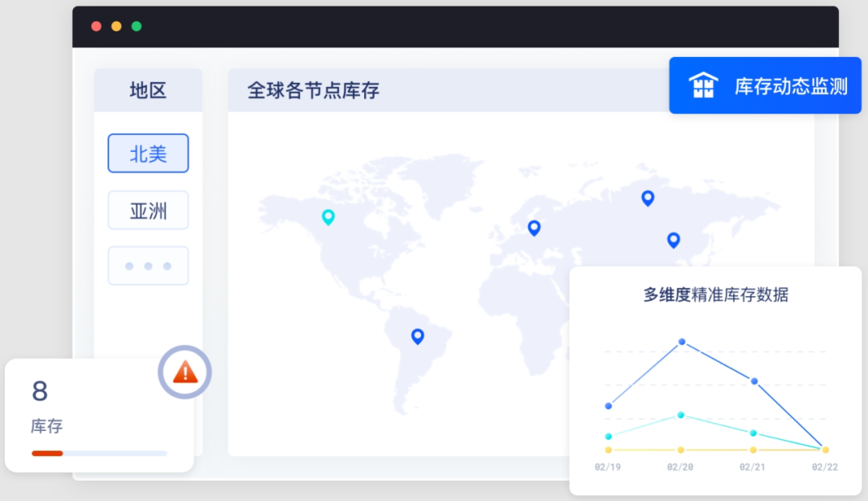Click the blue map pin on South America

click(x=417, y=336)
